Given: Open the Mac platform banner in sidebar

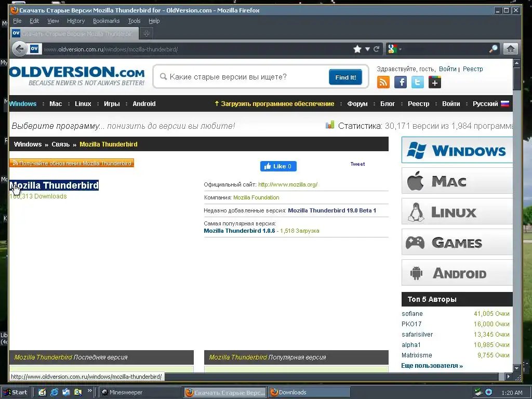Looking at the screenshot, I should tap(457, 181).
